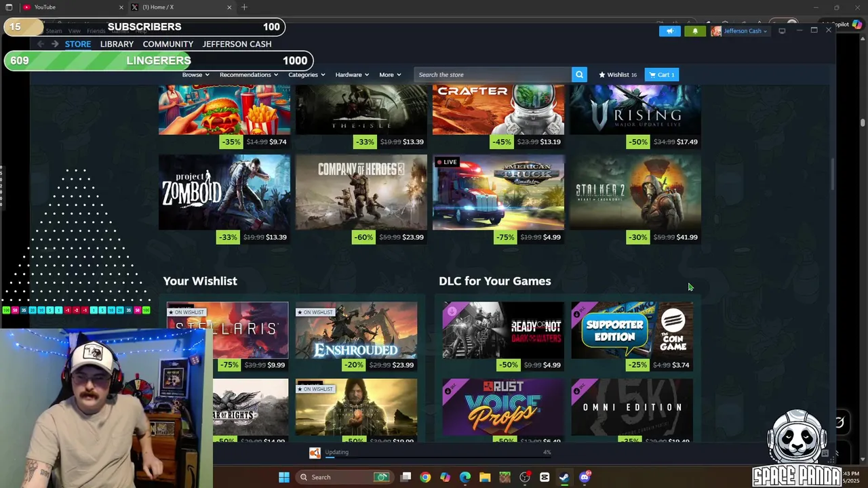Switch to the Home / X browser tab
Image resolution: width=868 pixels, height=488 pixels.
(182, 7)
